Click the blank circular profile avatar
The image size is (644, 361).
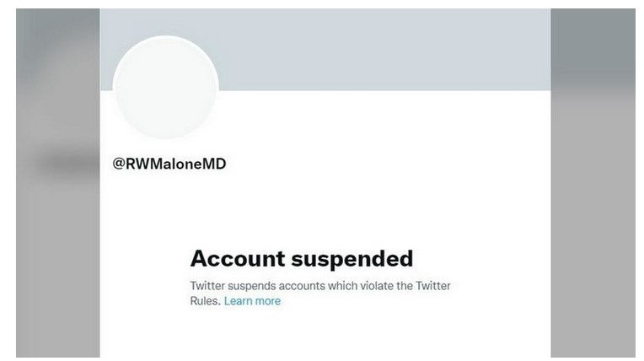pyautogui.click(x=166, y=88)
